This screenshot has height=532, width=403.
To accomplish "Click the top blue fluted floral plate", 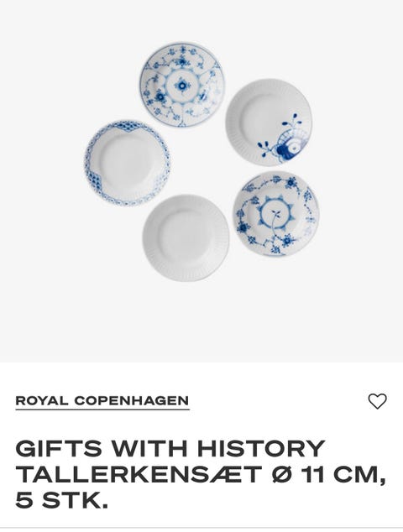I will tap(182, 85).
